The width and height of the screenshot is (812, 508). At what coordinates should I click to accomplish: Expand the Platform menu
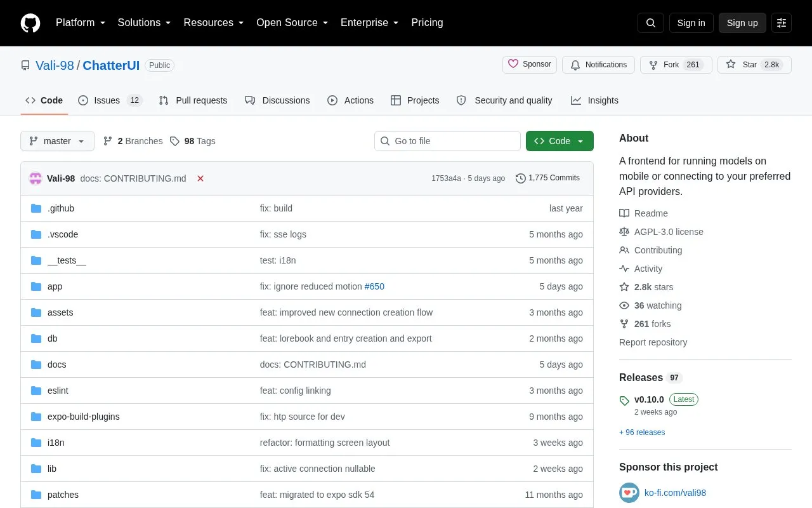tap(81, 23)
